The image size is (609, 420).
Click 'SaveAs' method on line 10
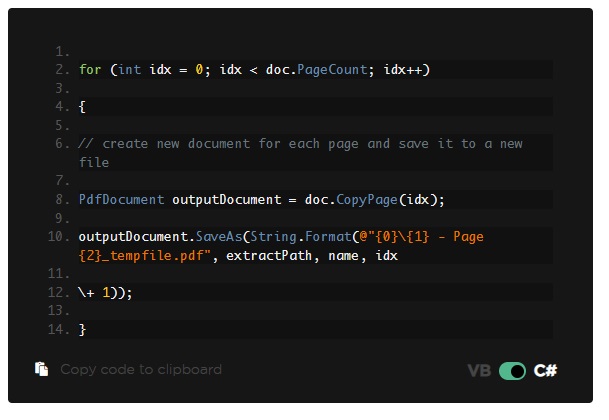click(219, 237)
